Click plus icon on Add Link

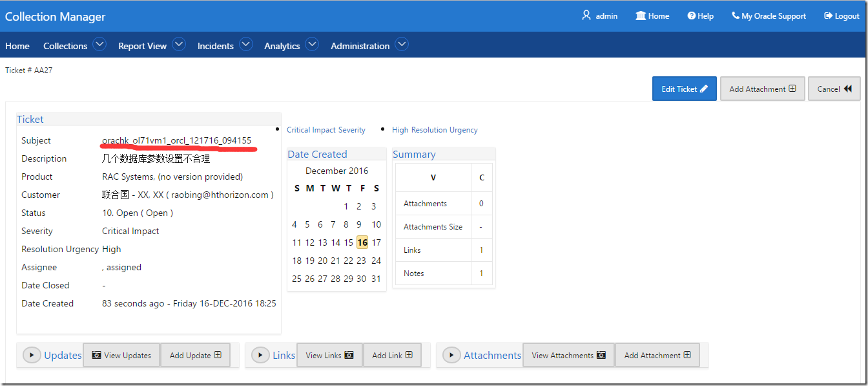click(409, 355)
